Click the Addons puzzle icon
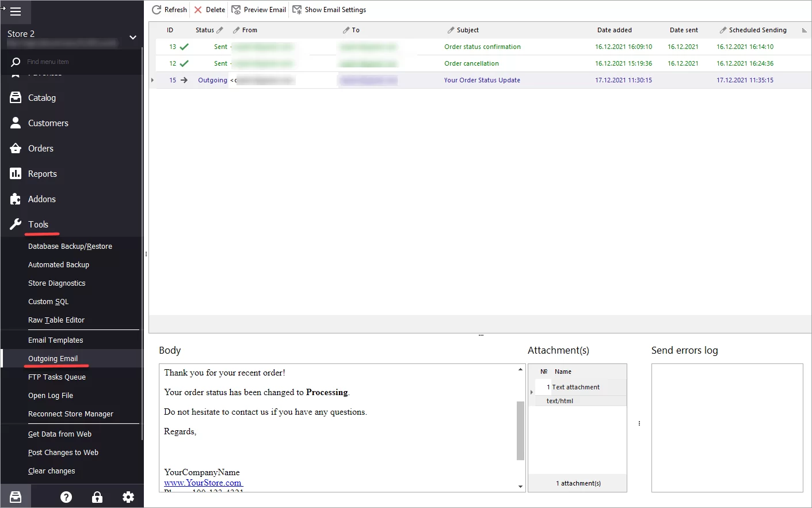This screenshot has width=812, height=508. 16,199
